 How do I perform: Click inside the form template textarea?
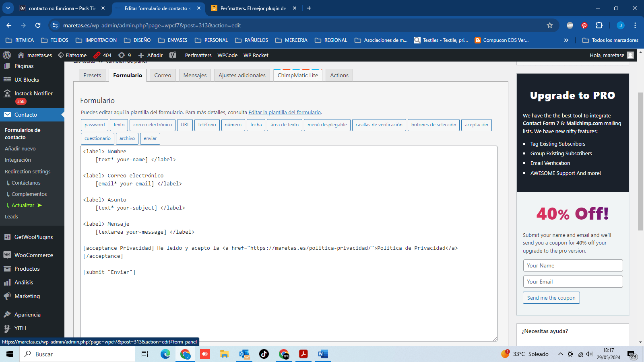(x=289, y=243)
